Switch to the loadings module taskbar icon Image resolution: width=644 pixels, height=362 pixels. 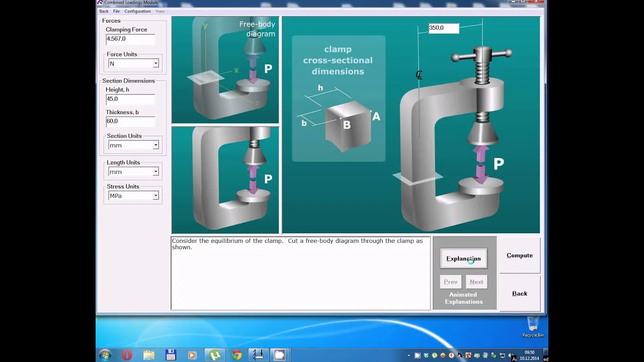click(x=258, y=355)
